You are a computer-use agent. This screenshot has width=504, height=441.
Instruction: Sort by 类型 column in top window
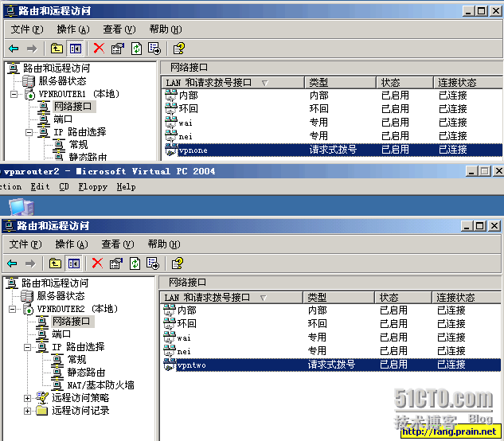pyautogui.click(x=341, y=83)
